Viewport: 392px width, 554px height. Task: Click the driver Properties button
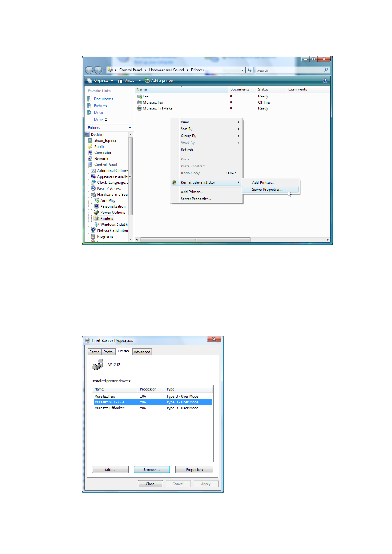coord(194,470)
